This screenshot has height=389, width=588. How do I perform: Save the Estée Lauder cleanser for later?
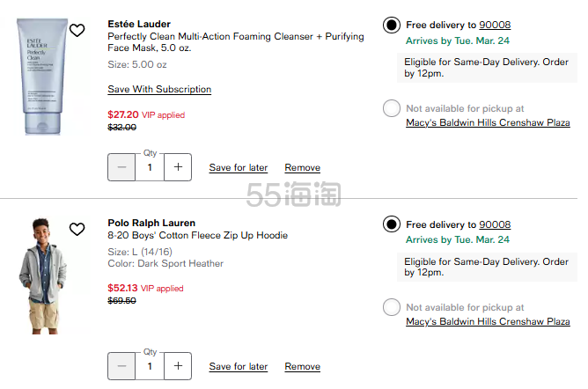pos(239,168)
